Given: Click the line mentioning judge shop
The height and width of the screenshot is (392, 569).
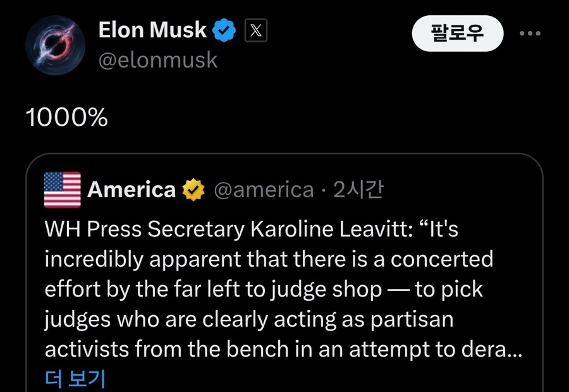Looking at the screenshot, I should (x=264, y=290).
